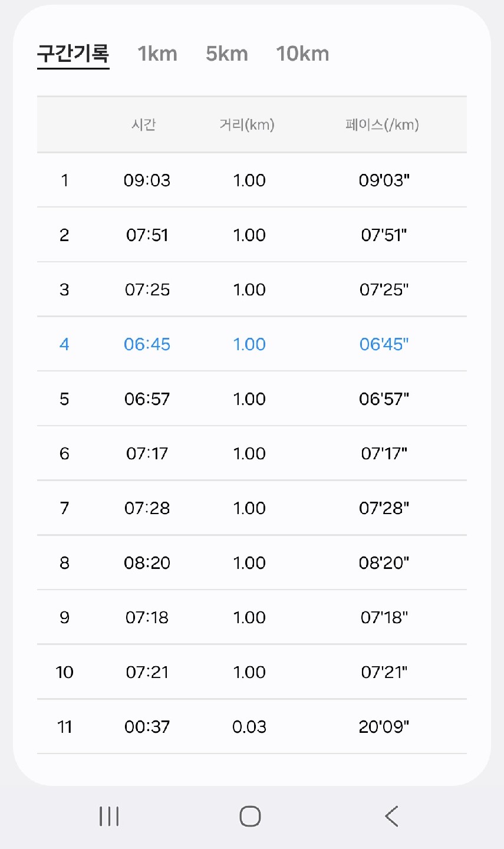The width and height of the screenshot is (504, 849).
Task: Select lap 1 time 09:03
Action: (147, 180)
